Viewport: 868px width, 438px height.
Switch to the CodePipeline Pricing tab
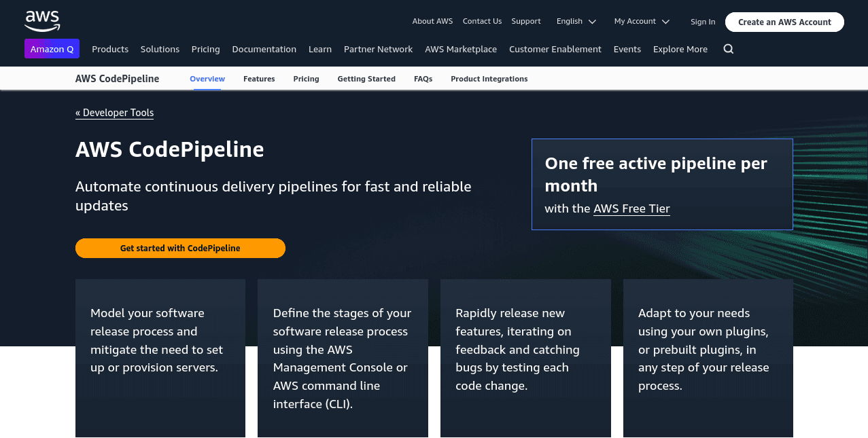pyautogui.click(x=306, y=79)
